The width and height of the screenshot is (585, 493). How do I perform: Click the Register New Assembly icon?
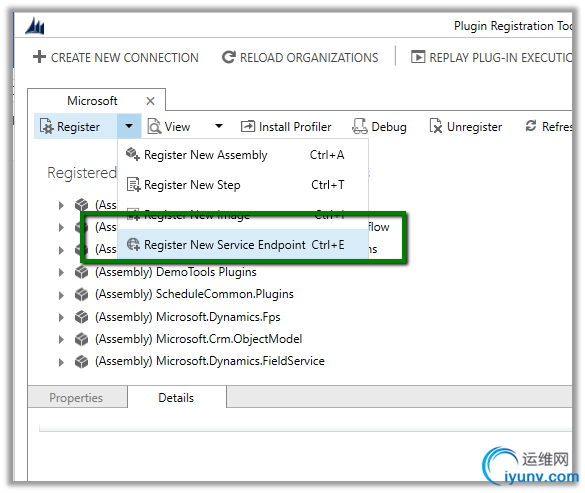(x=133, y=154)
